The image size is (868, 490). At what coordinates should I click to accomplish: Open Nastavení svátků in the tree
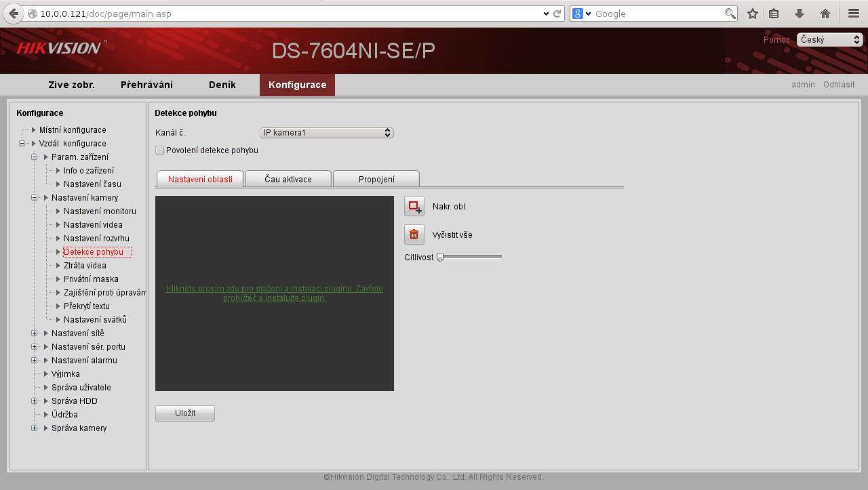[x=95, y=320]
